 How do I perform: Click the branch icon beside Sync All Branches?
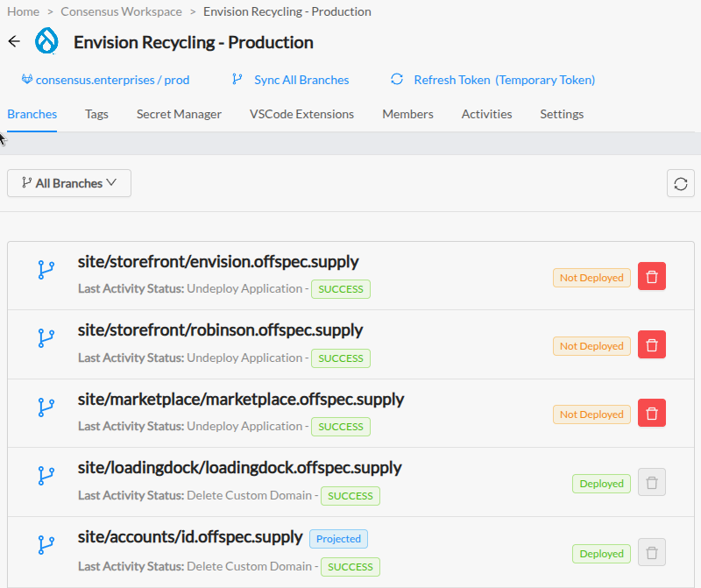237,79
